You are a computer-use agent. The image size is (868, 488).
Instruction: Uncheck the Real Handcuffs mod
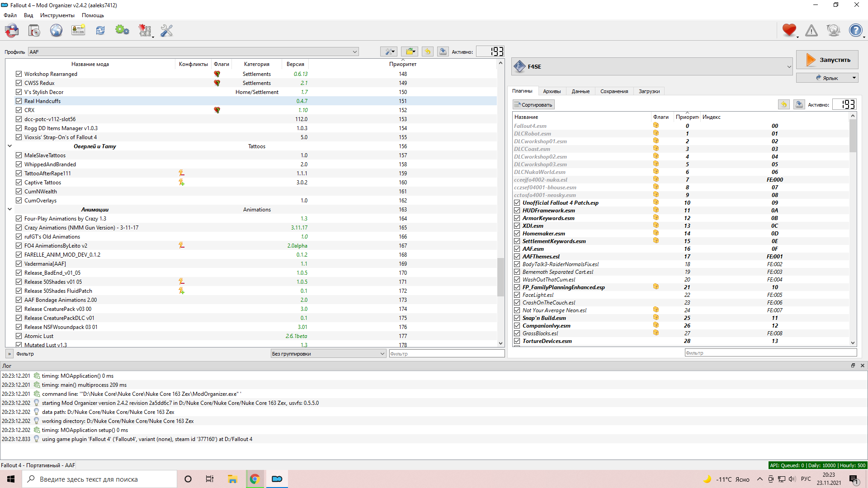tap(19, 101)
